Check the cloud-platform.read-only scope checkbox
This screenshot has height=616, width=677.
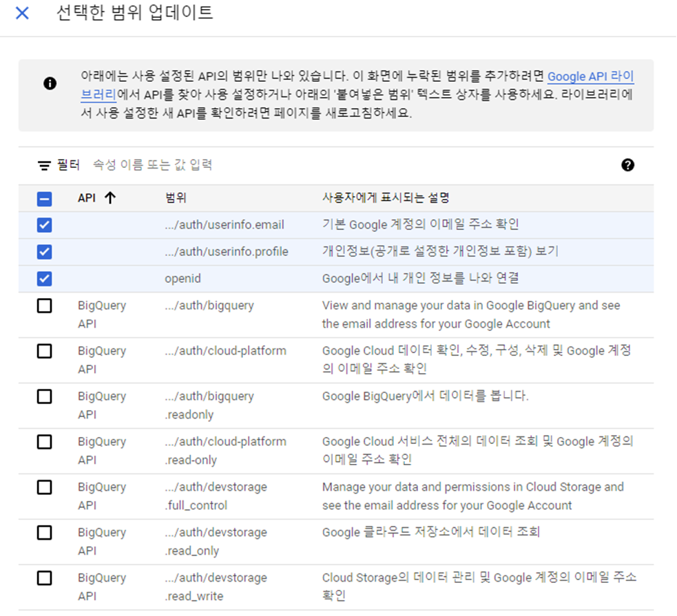[45, 442]
